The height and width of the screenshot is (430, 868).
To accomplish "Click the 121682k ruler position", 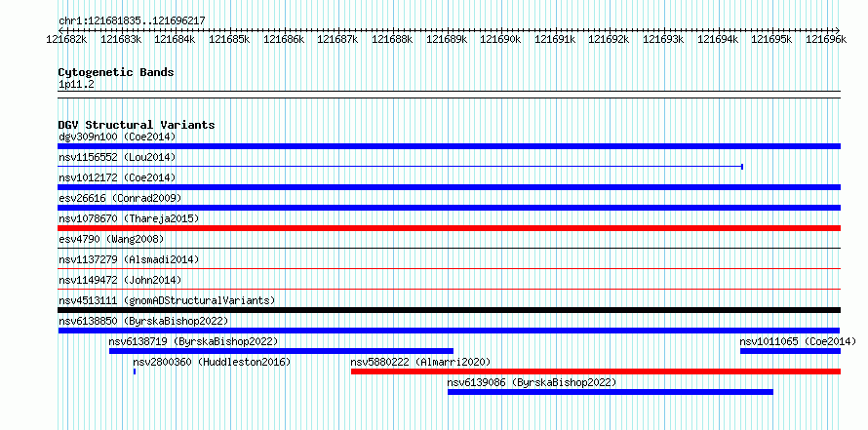I will pyautogui.click(x=66, y=39).
